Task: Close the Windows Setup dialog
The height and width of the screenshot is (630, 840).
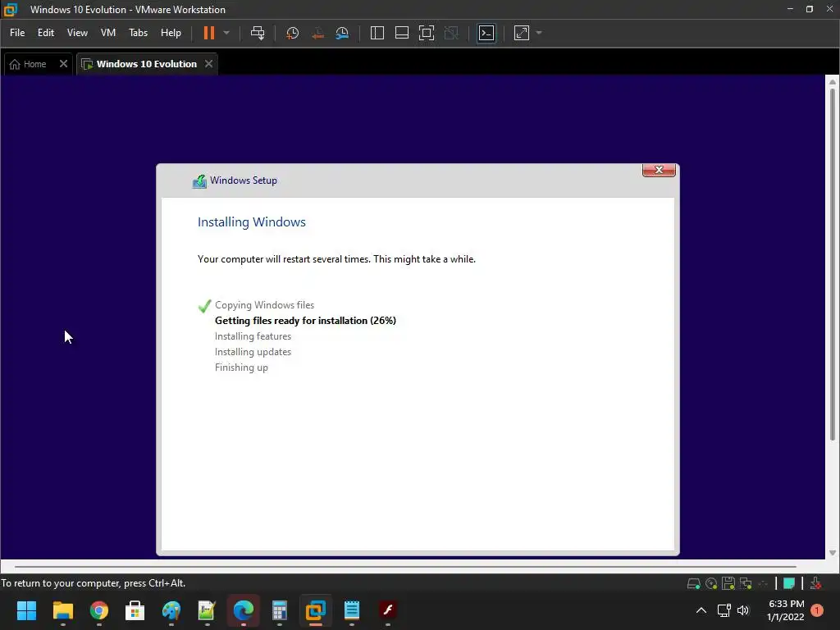Action: 659,170
